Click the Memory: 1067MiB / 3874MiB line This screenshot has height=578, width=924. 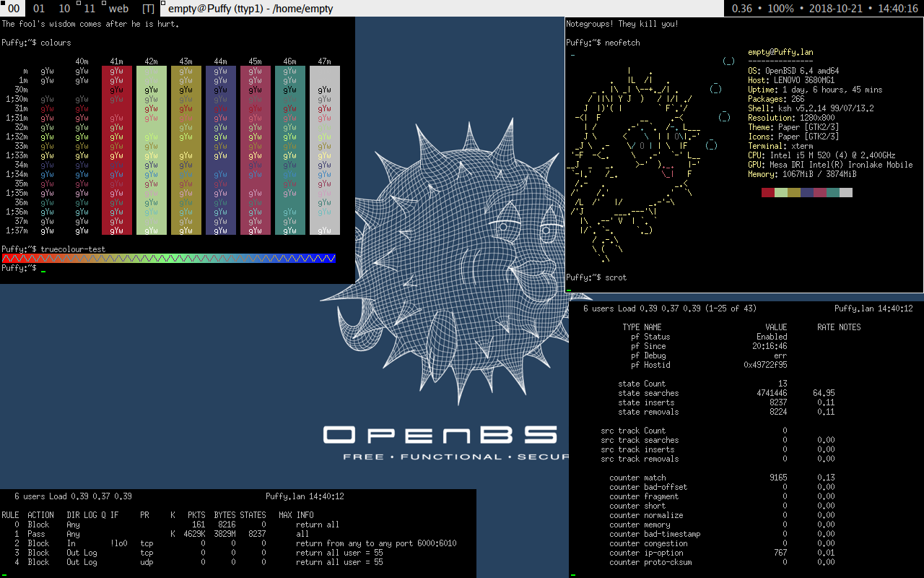(x=802, y=174)
